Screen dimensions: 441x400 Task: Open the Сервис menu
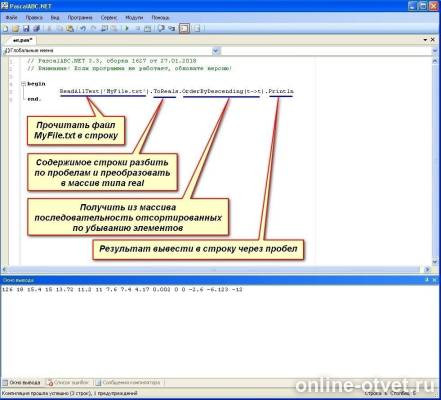click(109, 17)
